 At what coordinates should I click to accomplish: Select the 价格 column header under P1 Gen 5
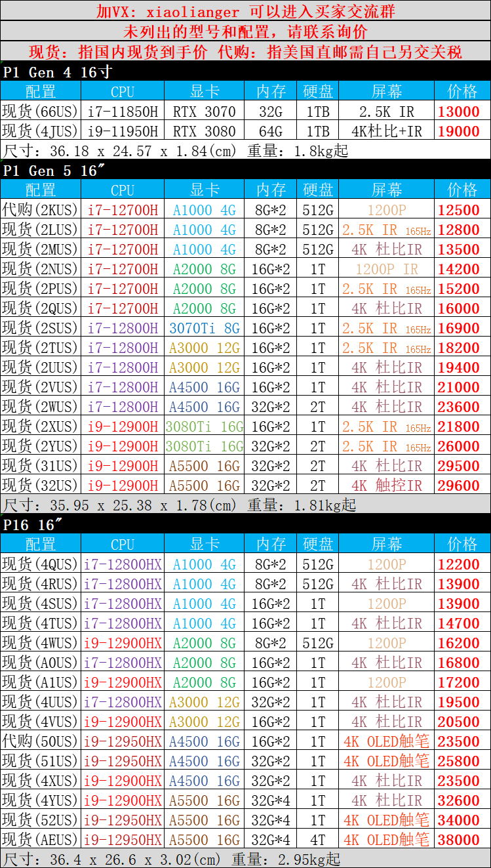[463, 190]
